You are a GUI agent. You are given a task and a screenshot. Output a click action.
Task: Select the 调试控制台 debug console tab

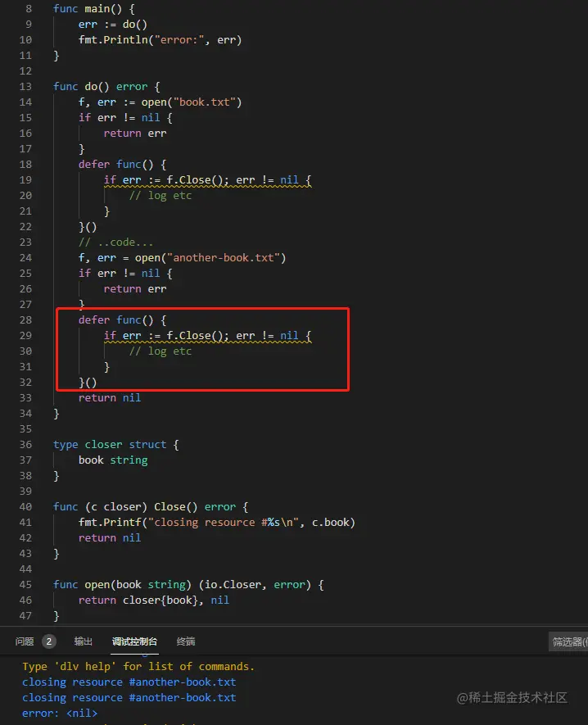(134, 641)
